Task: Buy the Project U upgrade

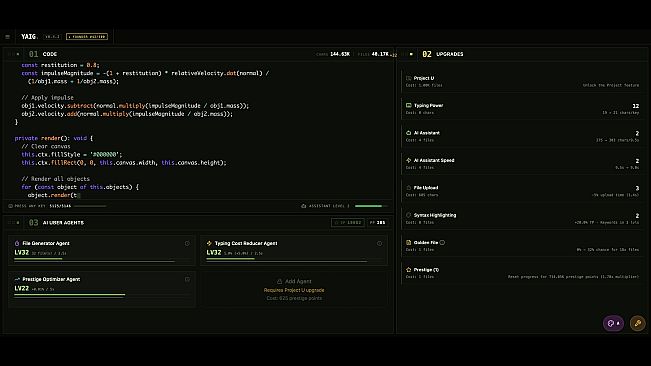Action: coord(522,81)
